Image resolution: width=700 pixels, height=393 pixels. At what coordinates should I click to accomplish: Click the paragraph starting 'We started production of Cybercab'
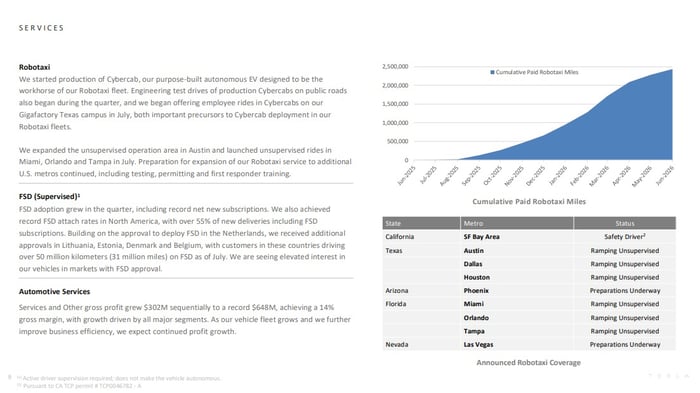(183, 103)
